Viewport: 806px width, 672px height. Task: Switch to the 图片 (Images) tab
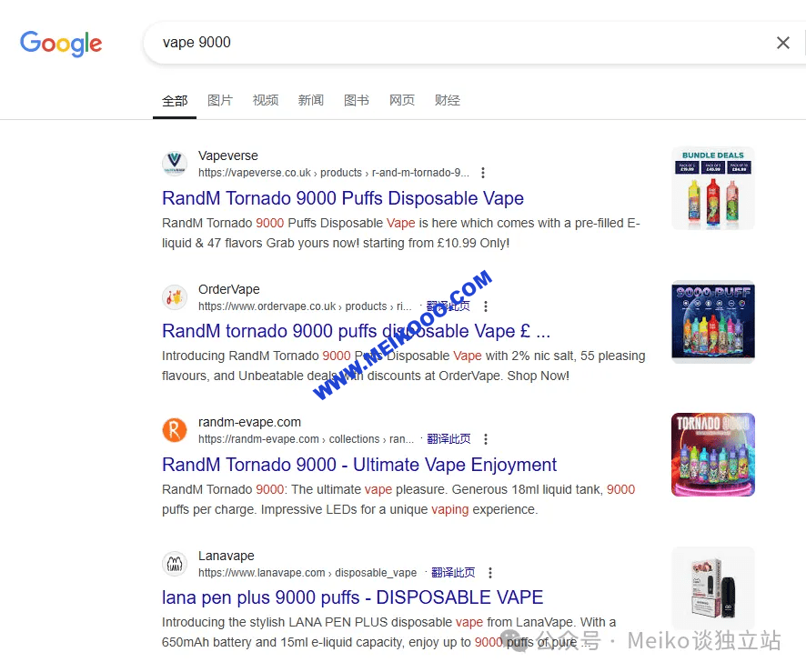point(220,100)
